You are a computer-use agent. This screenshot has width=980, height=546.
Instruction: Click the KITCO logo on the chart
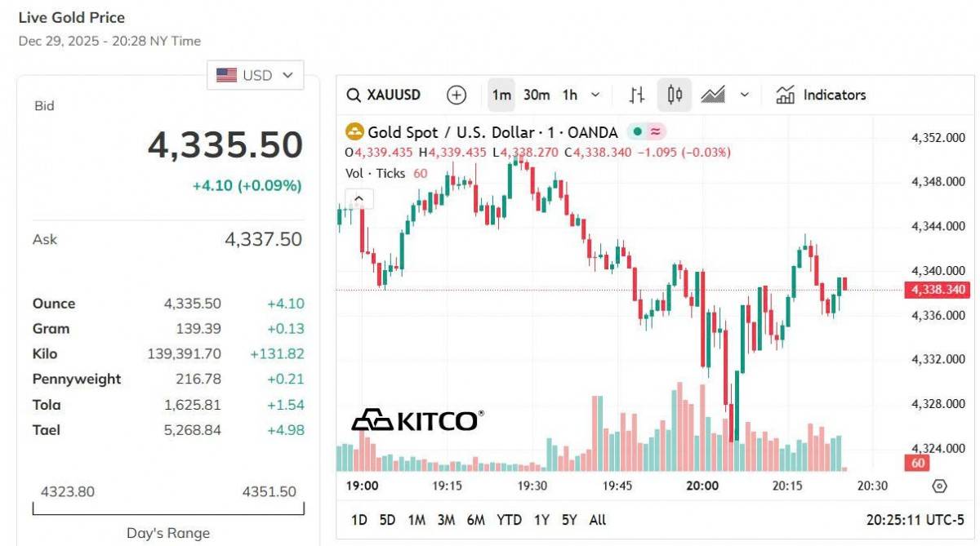pos(418,421)
